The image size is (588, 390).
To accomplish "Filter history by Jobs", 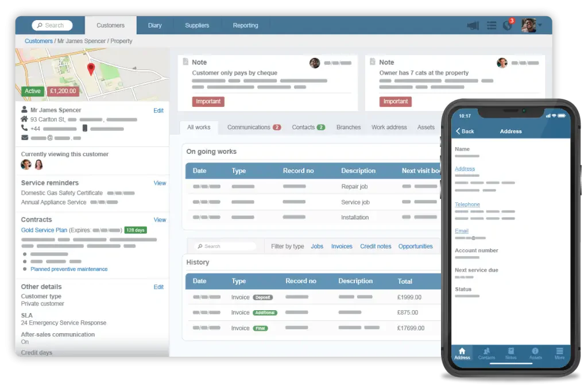I will click(317, 246).
